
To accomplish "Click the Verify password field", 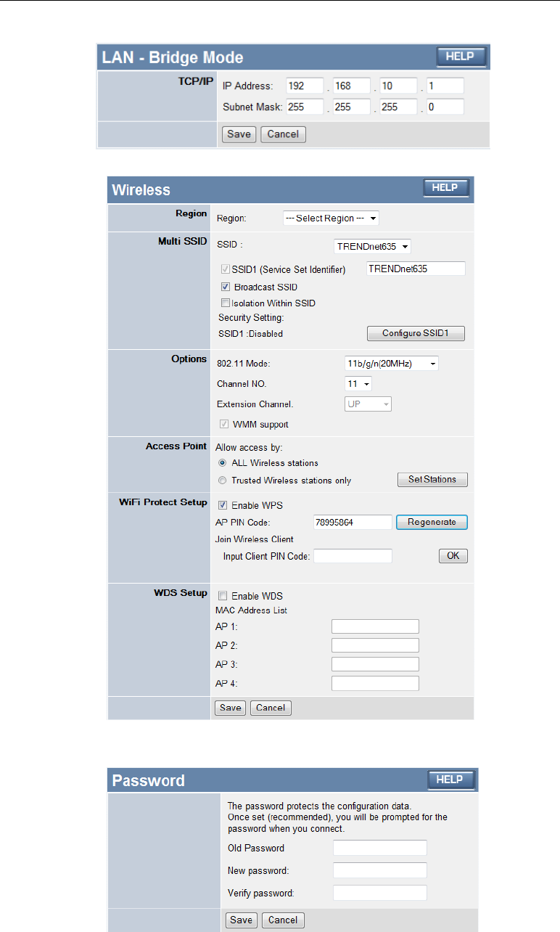I will point(380,893).
